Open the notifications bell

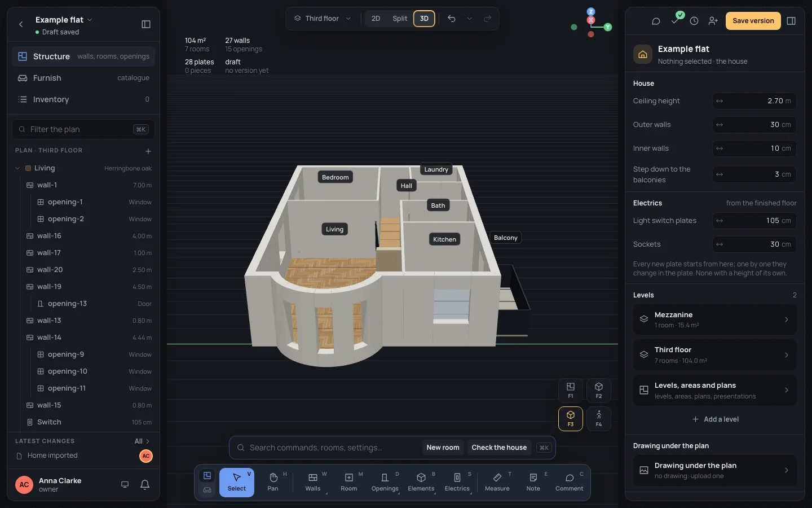(x=145, y=485)
